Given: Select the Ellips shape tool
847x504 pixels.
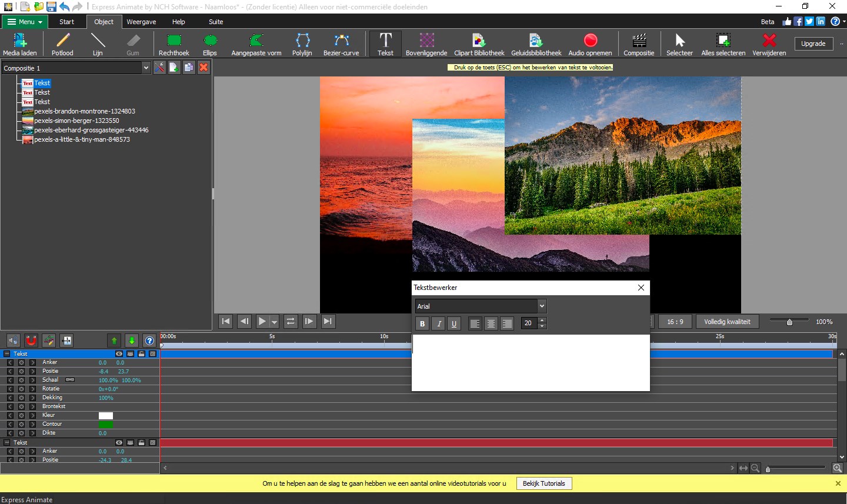Looking at the screenshot, I should click(x=210, y=44).
